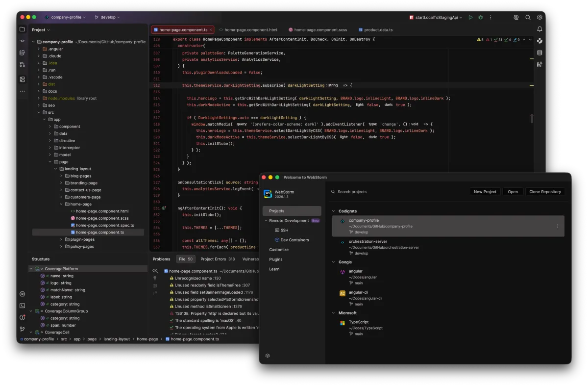
Task: Expand the node_modules folder
Action: (39, 98)
